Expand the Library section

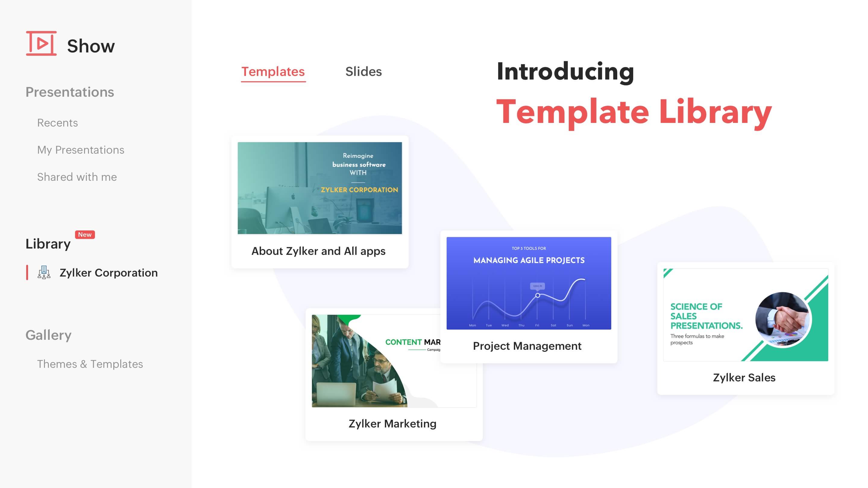[47, 243]
